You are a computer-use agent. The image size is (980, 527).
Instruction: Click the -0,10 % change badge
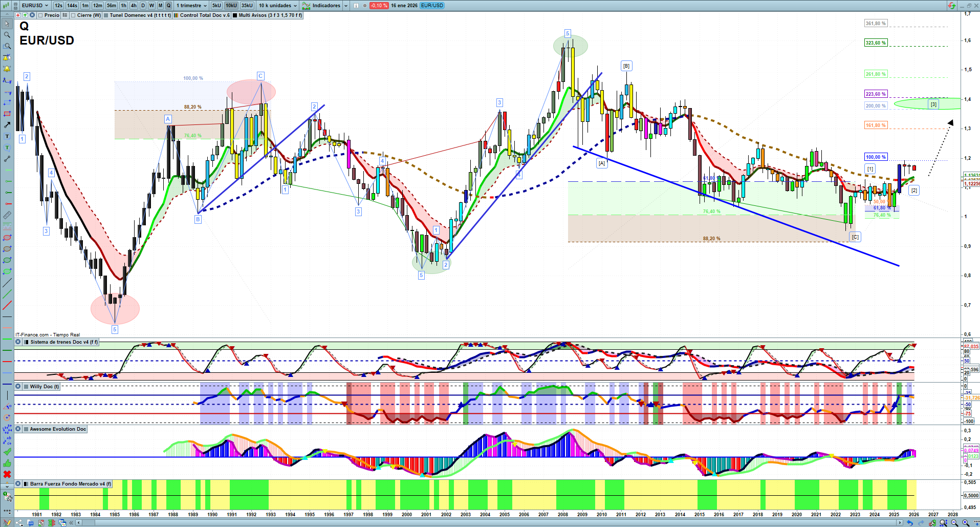(x=379, y=6)
